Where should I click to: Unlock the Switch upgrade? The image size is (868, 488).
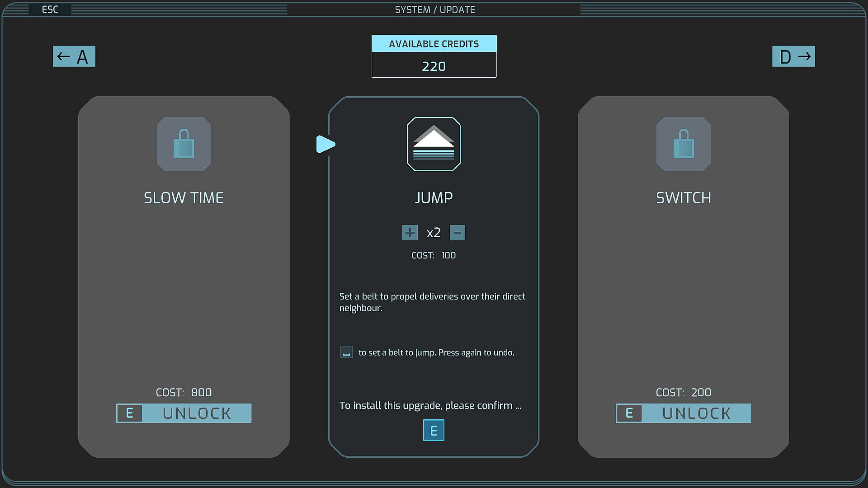[696, 413]
